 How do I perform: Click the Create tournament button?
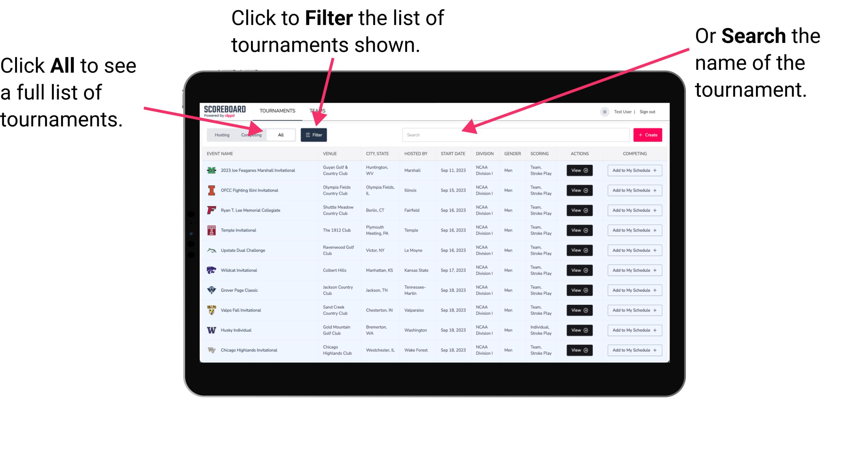[x=648, y=134]
